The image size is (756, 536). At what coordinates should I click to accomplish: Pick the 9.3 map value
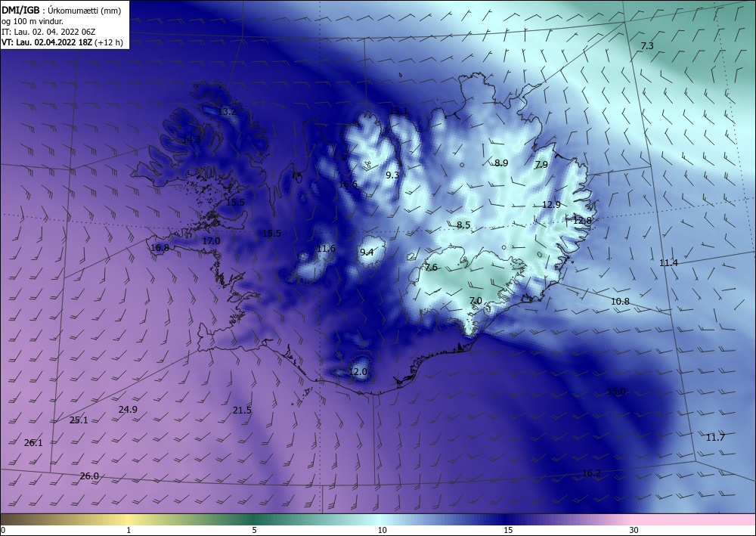[392, 175]
